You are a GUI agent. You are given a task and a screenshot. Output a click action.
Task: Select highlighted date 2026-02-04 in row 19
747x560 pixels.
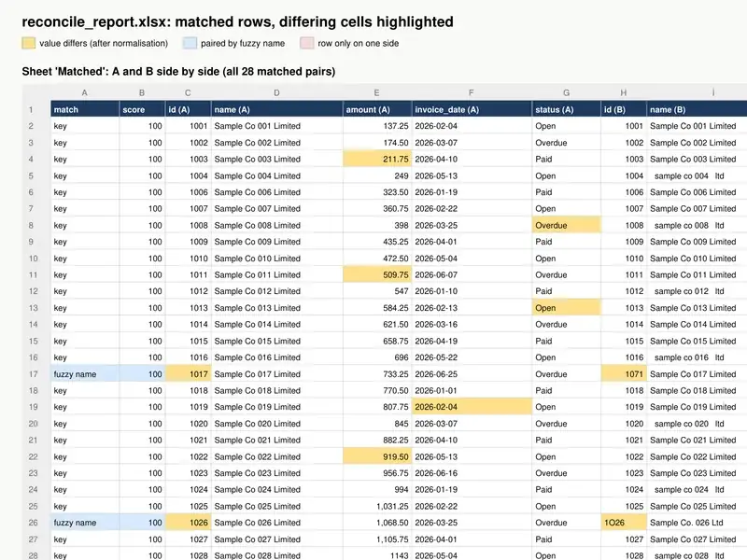472,407
